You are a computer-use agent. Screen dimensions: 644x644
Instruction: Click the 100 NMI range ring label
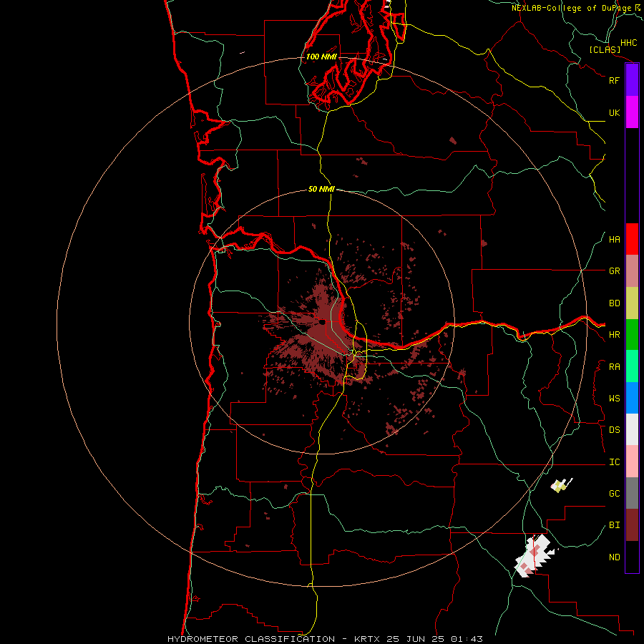[x=321, y=57]
